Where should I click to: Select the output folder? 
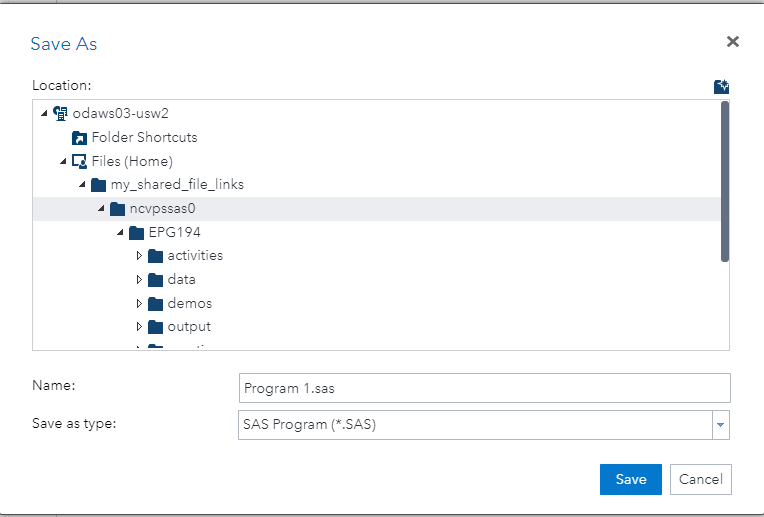(189, 327)
